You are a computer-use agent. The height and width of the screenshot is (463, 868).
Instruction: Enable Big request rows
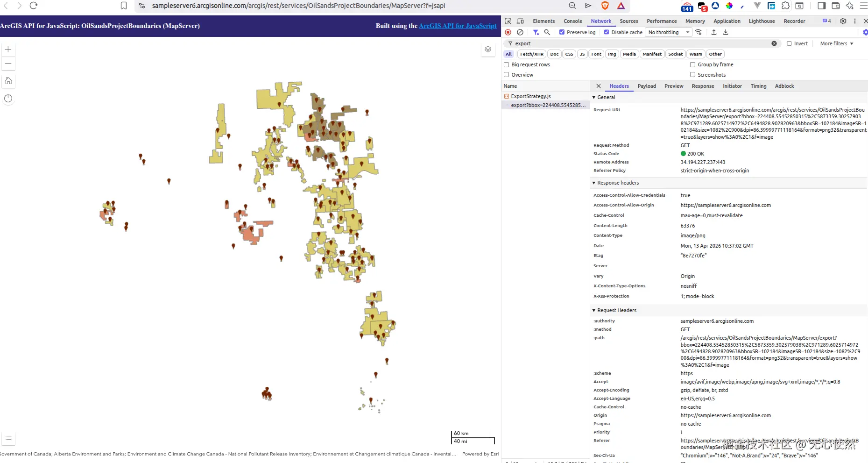coord(506,64)
